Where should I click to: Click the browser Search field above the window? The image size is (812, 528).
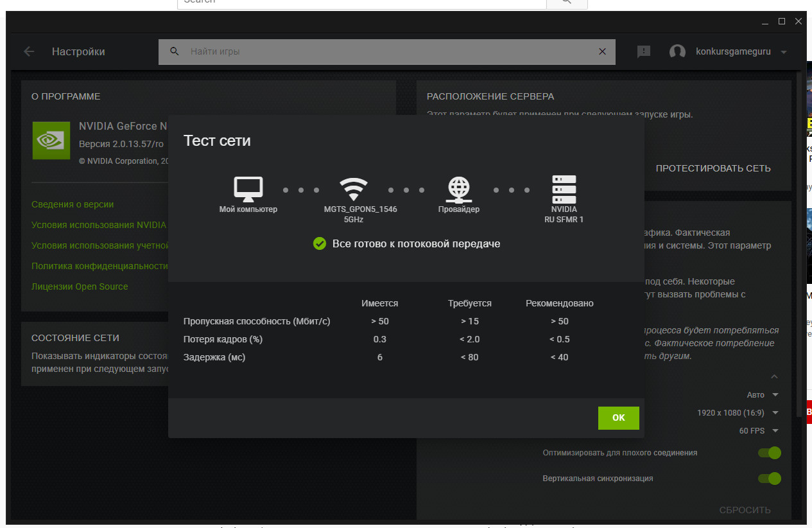361,3
